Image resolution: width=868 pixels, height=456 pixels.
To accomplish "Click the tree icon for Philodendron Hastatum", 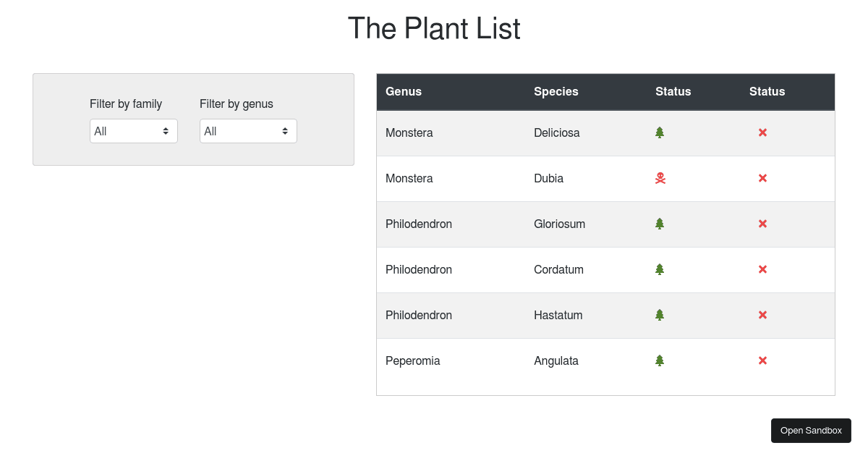I will (659, 315).
